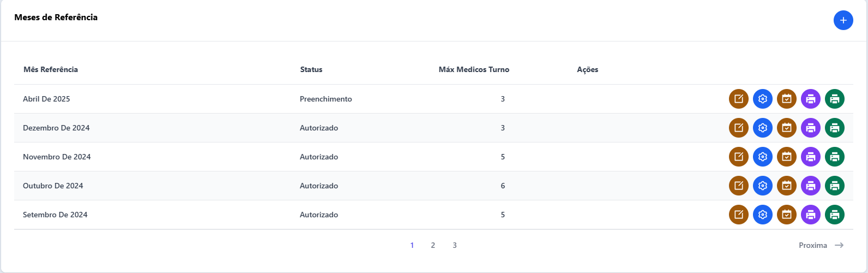Edit the Outubro De 2024 row
This screenshot has height=273, width=868.
click(739, 186)
